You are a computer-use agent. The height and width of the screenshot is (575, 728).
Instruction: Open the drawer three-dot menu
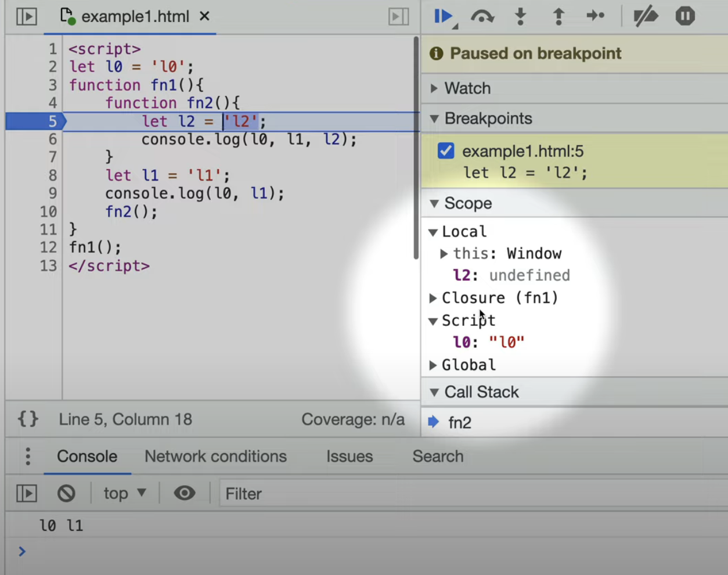pyautogui.click(x=28, y=457)
